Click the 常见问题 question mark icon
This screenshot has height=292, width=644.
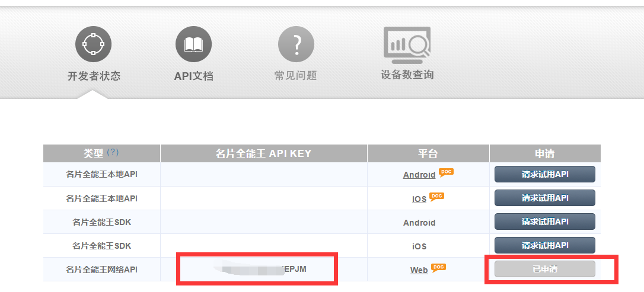click(x=296, y=44)
